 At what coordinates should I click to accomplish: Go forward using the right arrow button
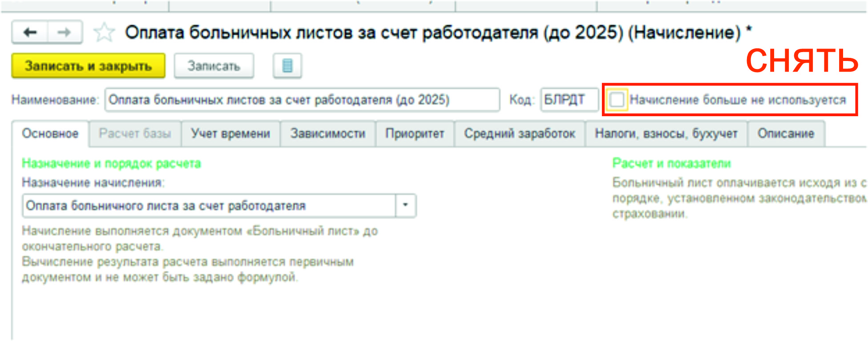click(x=65, y=32)
